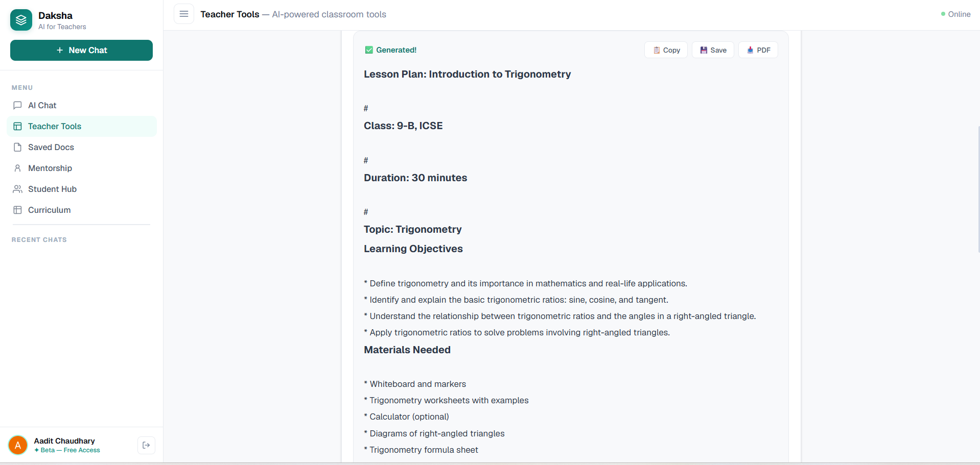Screen dimensions: 980x465
Task: Click the Learning Objectives heading
Action: 413,249
